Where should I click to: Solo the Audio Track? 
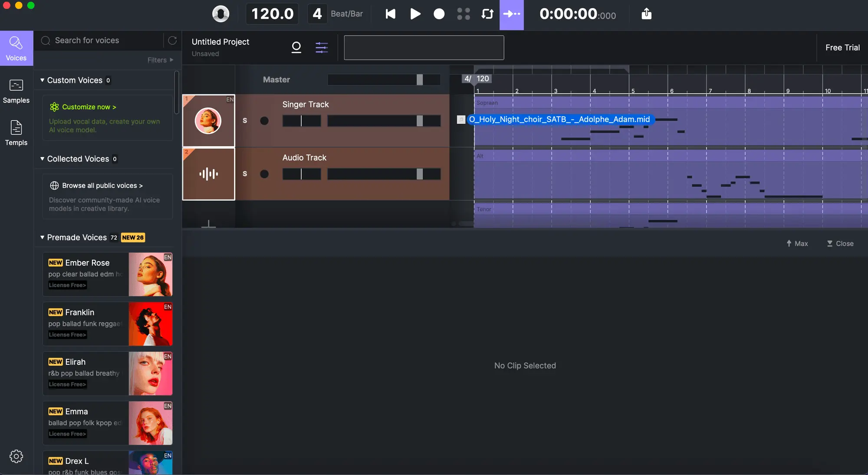pos(245,174)
